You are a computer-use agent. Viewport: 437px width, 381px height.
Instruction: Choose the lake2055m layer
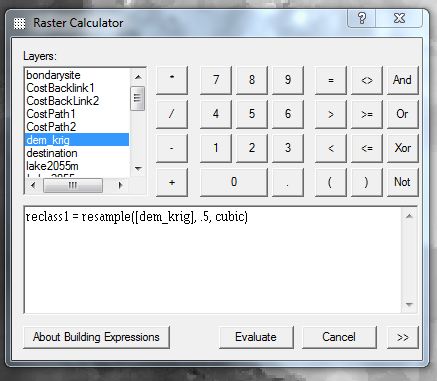point(52,166)
